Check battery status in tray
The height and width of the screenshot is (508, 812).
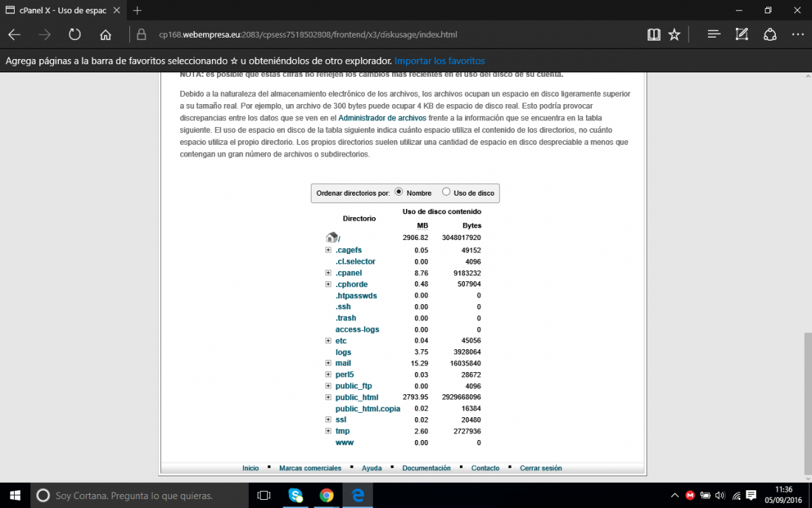705,495
